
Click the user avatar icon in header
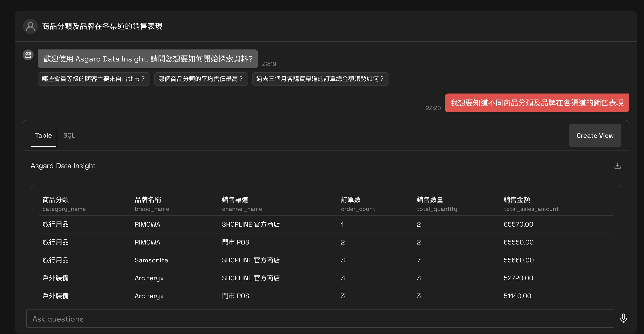pos(30,26)
